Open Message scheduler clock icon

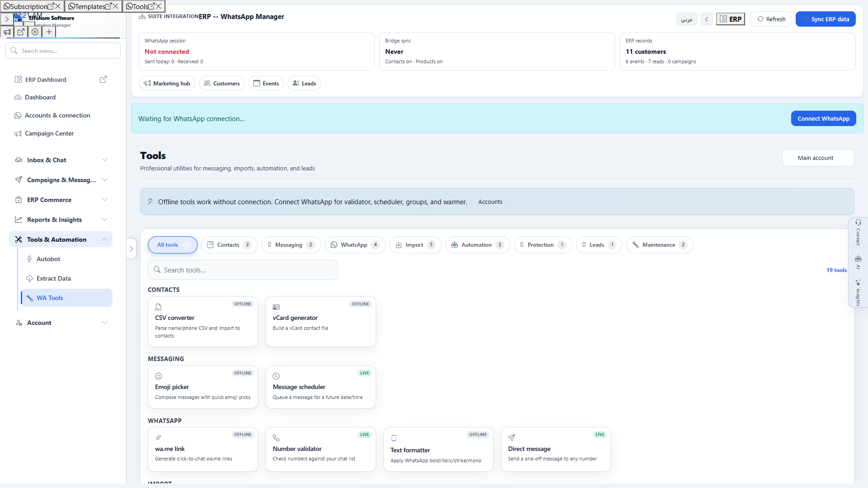[x=276, y=376]
